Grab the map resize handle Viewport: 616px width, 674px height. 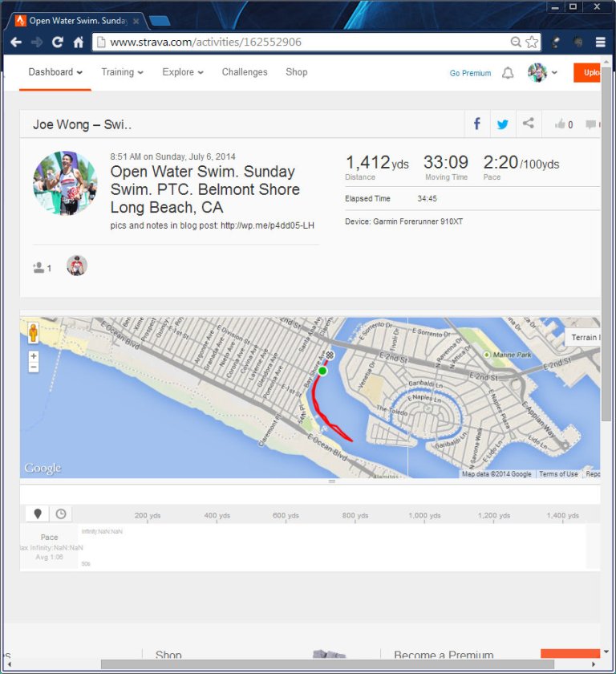click(331, 481)
